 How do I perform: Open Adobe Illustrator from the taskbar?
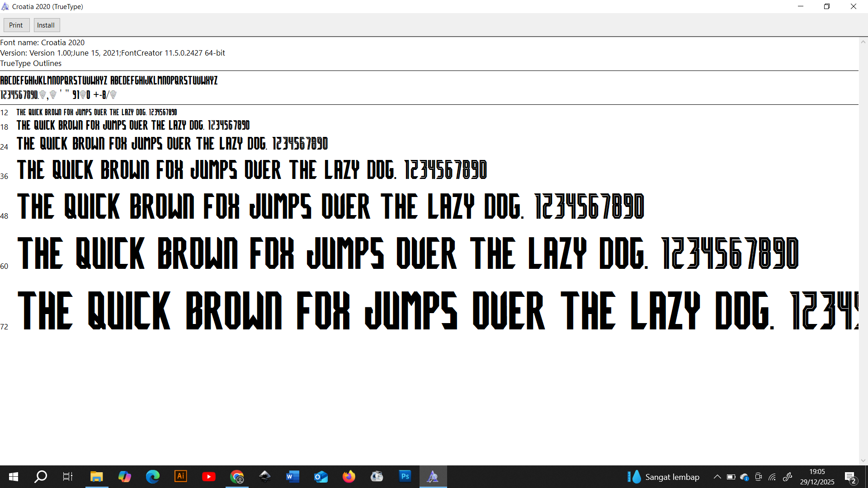[180, 477]
